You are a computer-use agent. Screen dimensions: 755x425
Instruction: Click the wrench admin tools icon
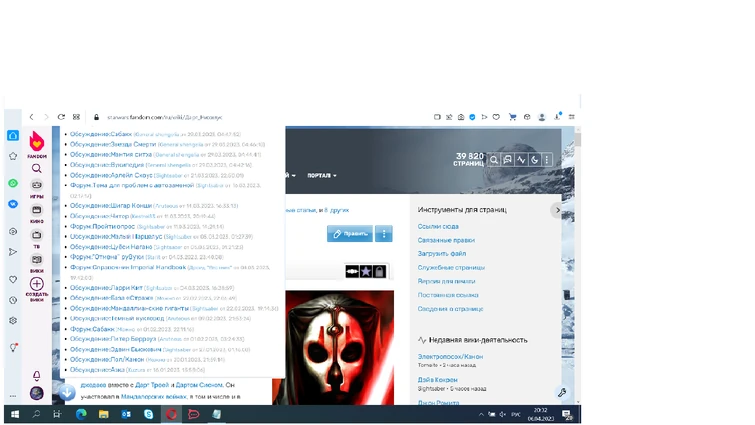tap(562, 393)
